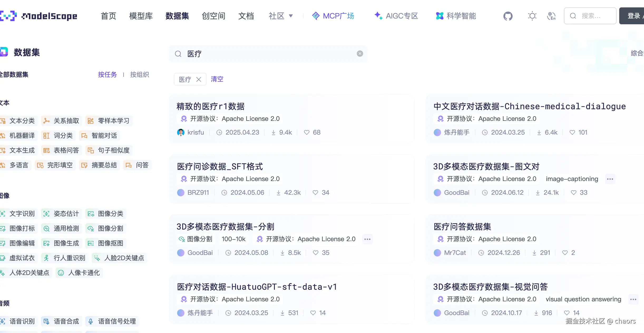Open the GitHub icon link

click(508, 16)
